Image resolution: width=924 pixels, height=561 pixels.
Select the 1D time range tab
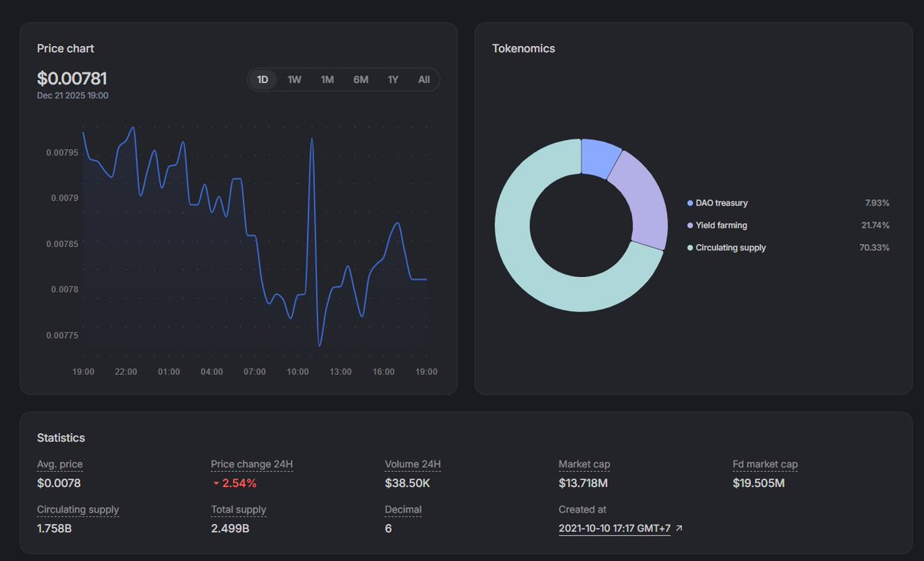coord(263,80)
